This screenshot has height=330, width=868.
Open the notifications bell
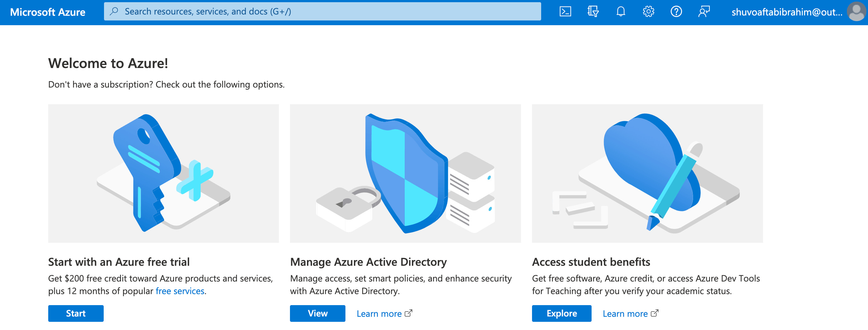[x=621, y=12]
